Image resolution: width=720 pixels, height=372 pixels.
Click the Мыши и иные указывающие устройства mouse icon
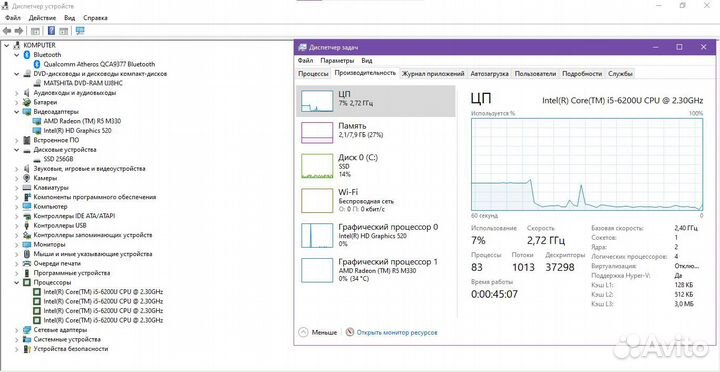[x=27, y=254]
